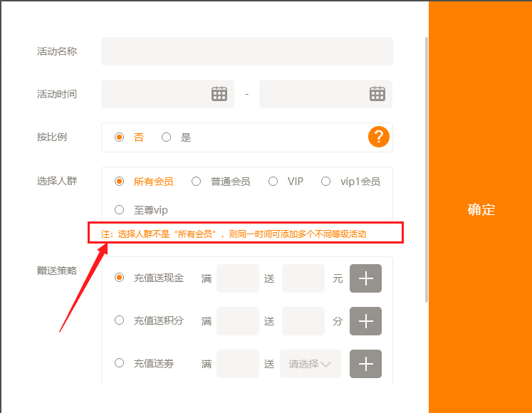Click plus icon in 充值送券 row

pos(365,364)
